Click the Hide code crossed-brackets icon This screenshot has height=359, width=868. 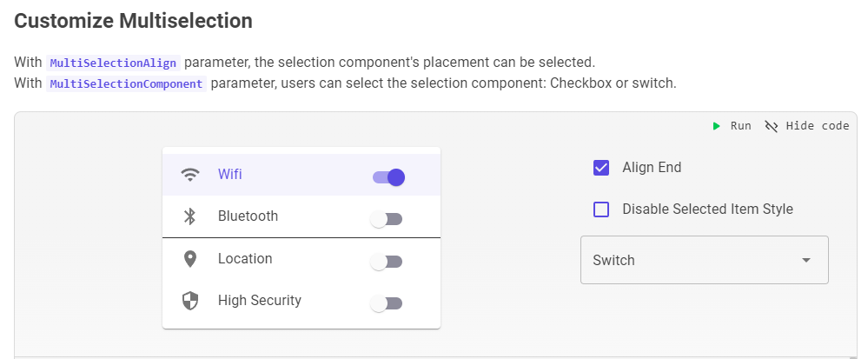point(771,126)
